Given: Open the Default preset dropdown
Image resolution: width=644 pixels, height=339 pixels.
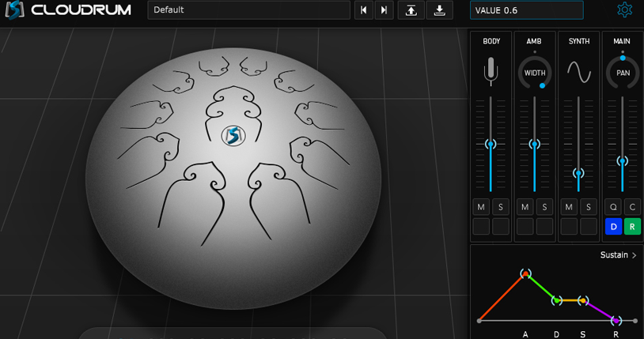Looking at the screenshot, I should pos(248,10).
